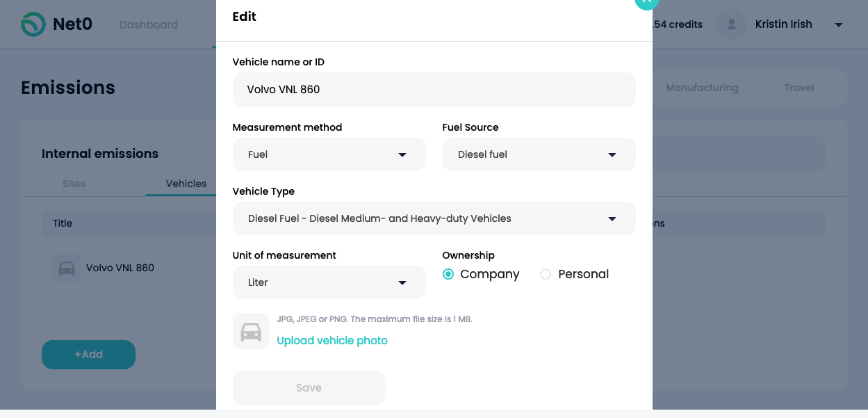
Task: Click the vehicle photo placeholder car icon
Action: (x=251, y=331)
